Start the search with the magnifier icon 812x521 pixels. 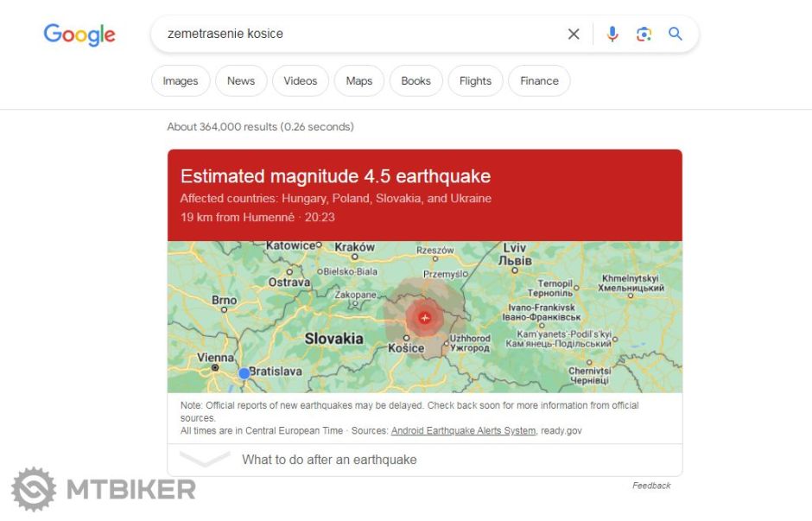[675, 34]
